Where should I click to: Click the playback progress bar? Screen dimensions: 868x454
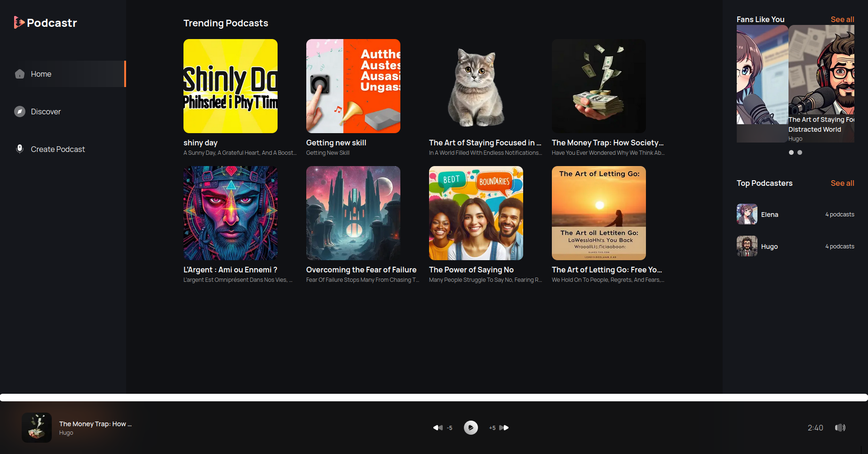click(x=434, y=398)
